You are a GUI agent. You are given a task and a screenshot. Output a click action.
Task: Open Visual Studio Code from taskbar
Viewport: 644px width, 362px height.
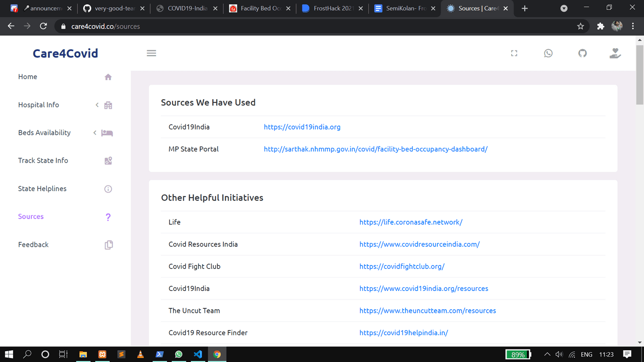pyautogui.click(x=198, y=354)
